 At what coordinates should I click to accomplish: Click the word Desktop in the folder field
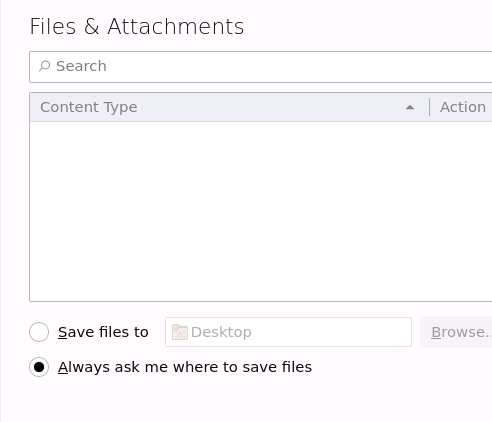point(221,332)
